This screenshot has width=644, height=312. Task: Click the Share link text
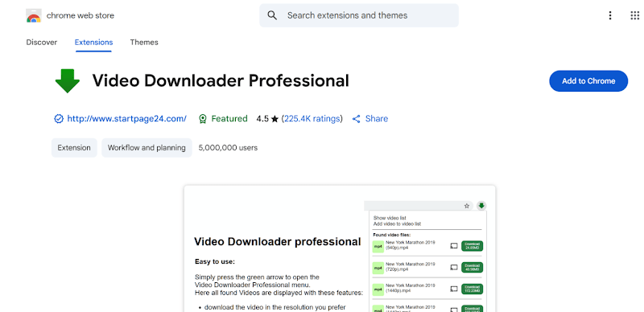(377, 119)
